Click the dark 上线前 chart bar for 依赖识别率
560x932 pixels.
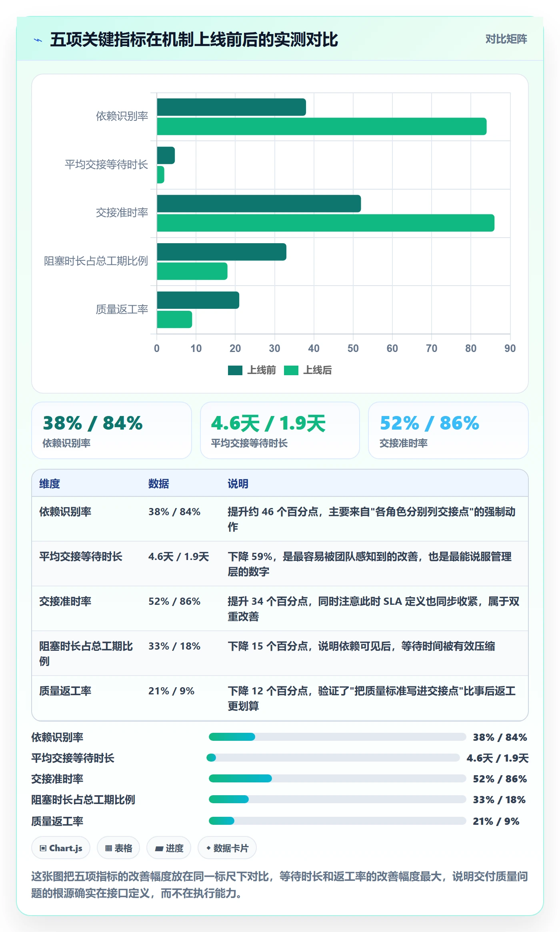tap(231, 107)
